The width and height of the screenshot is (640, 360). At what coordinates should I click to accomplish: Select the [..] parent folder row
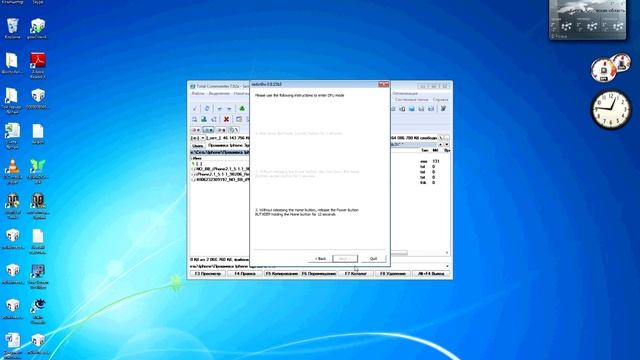[220, 164]
